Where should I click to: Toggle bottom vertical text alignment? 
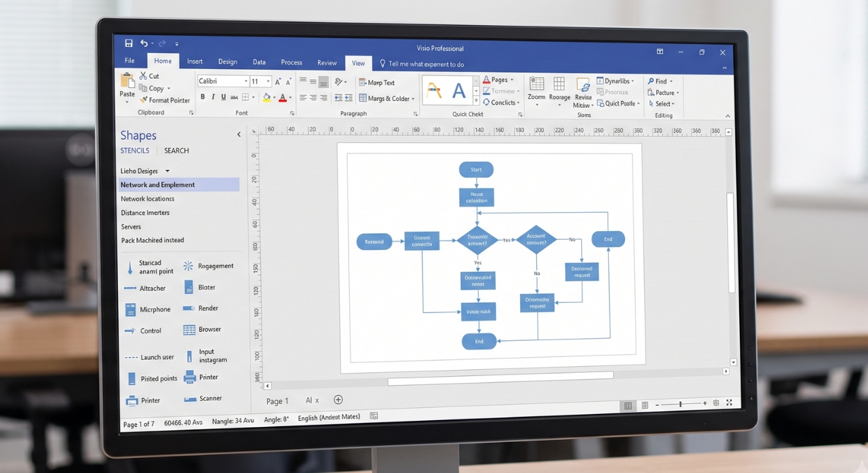coord(323,82)
